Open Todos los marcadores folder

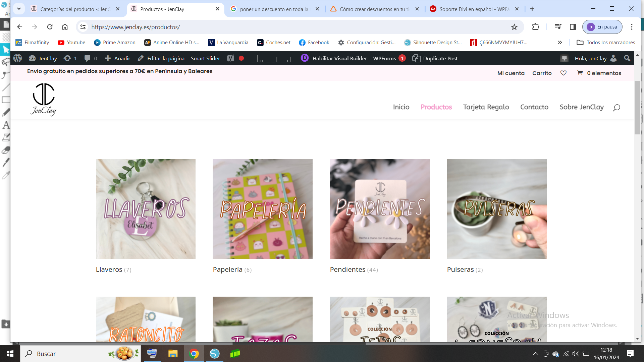pyautogui.click(x=606, y=43)
